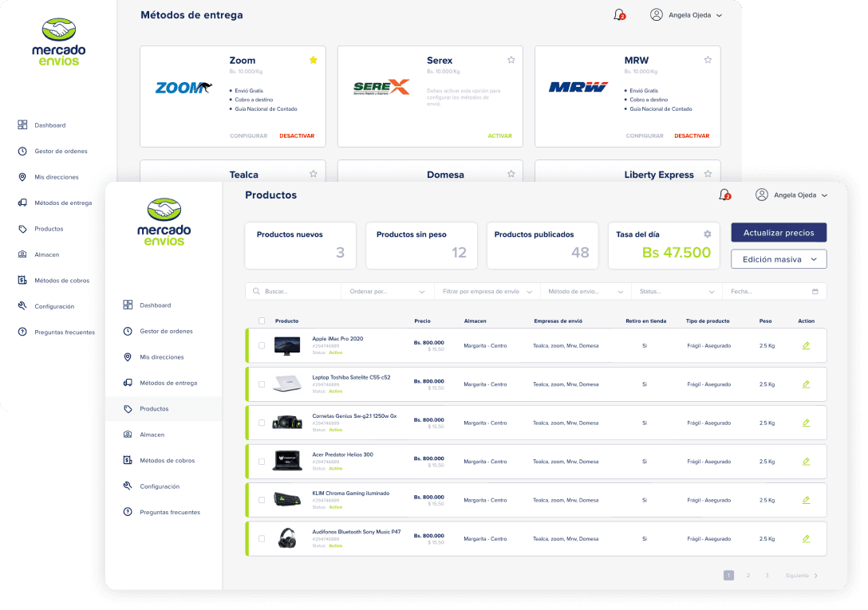
Task: Check the Cornetas Genius row checkbox
Action: [x=262, y=423]
